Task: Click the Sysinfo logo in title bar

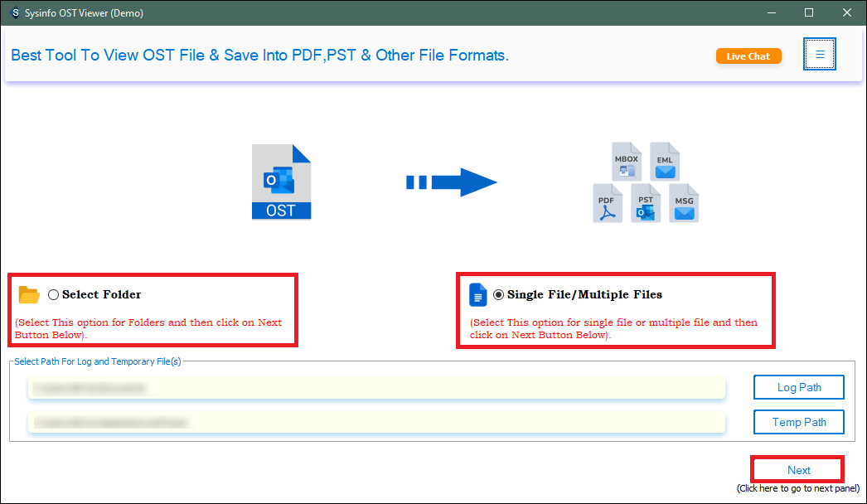Action: pos(15,12)
